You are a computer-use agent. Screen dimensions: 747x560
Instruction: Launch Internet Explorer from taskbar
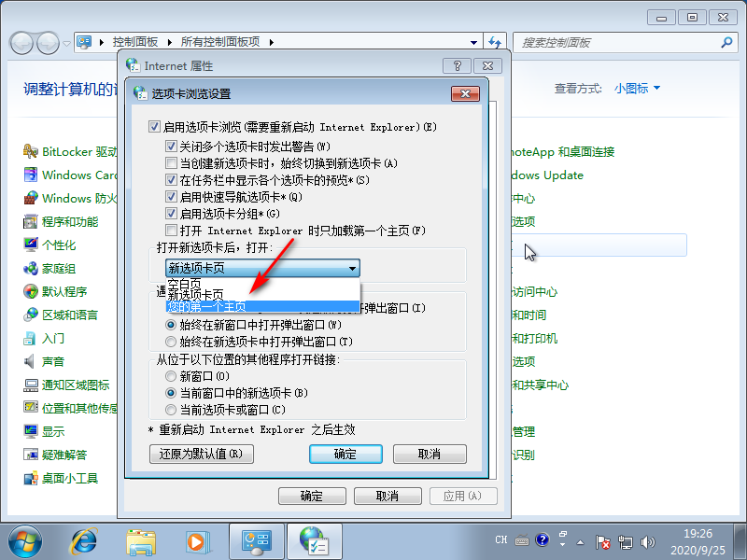pos(84,542)
